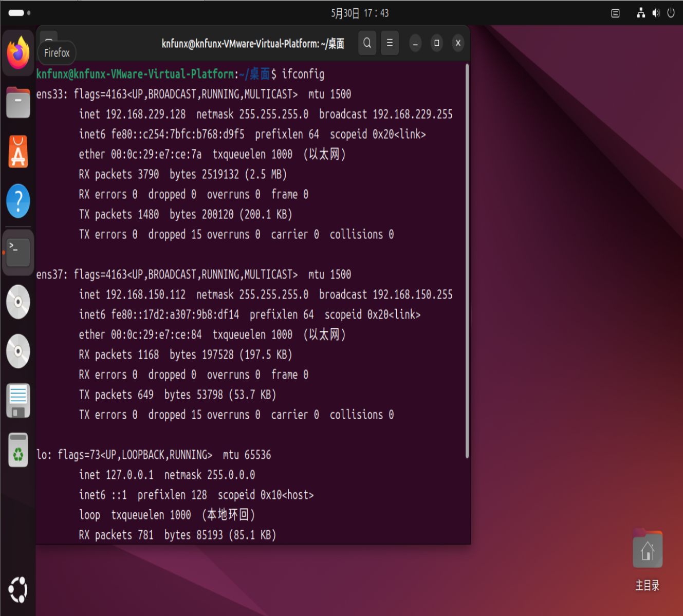Launch Ubuntu Software app center
The height and width of the screenshot is (616, 683).
pyautogui.click(x=18, y=152)
